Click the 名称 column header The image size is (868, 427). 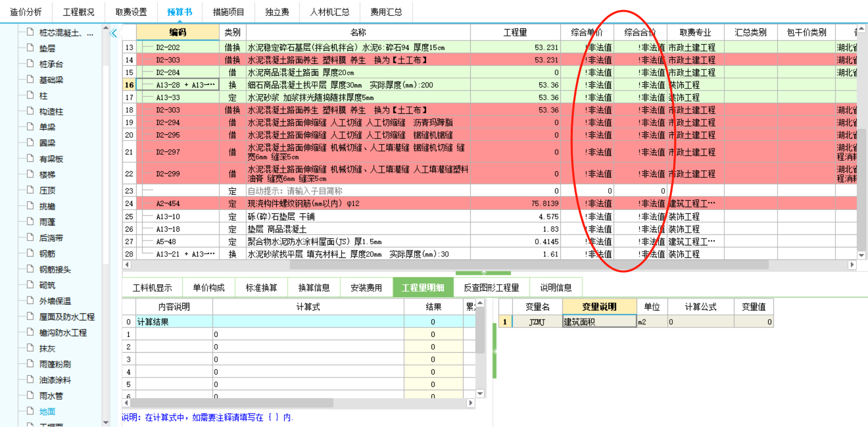coord(358,32)
